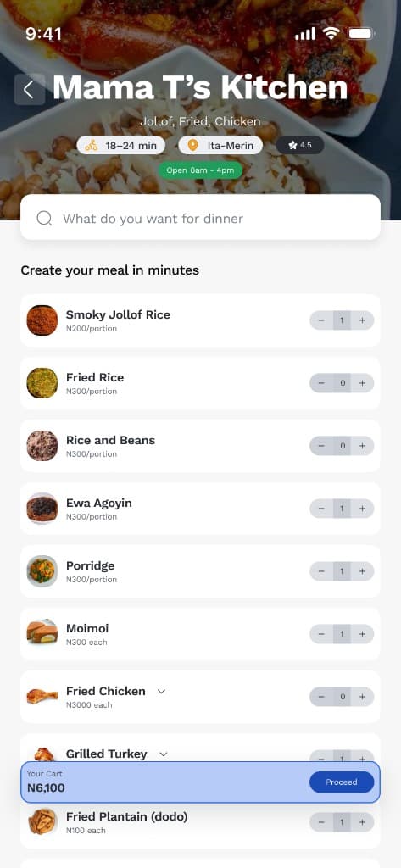
Task: Add one Fried Rice portion with plus
Action: point(362,383)
